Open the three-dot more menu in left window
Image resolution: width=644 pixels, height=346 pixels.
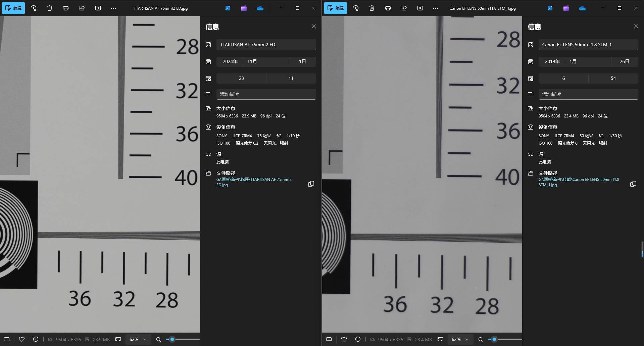tap(113, 8)
